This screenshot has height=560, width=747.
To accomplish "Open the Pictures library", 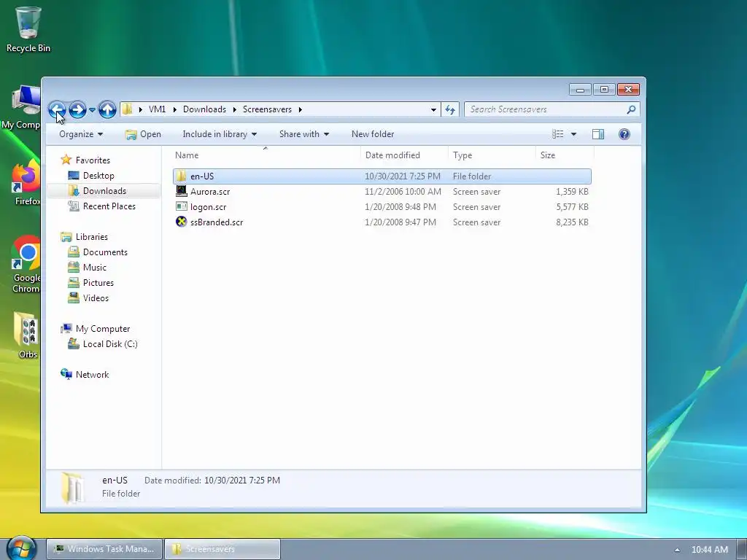I will point(98,283).
